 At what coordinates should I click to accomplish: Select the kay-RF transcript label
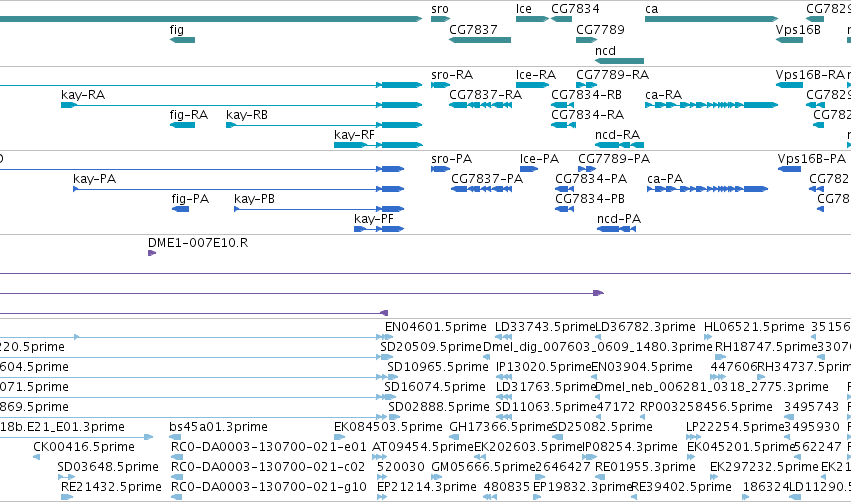click(354, 135)
